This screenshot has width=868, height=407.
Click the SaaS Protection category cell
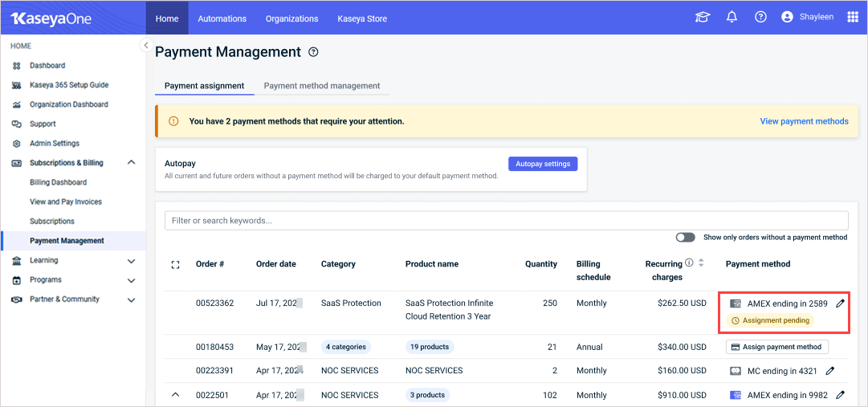point(351,303)
